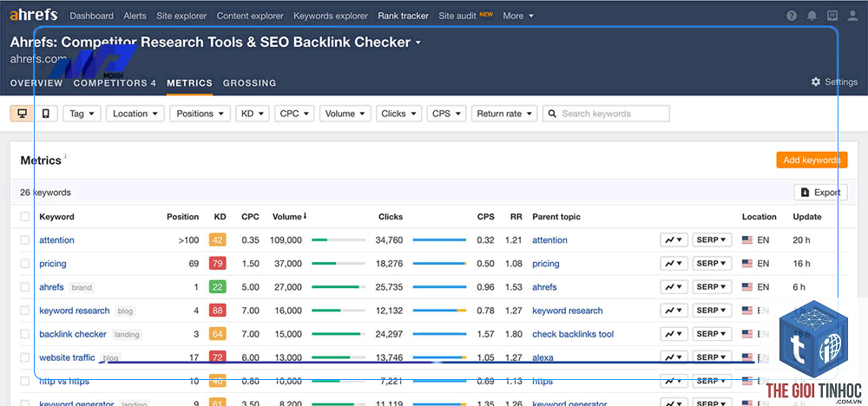This screenshot has width=868, height=406.
Task: Click the US flag in 'ahrefs' row
Action: tap(747, 287)
